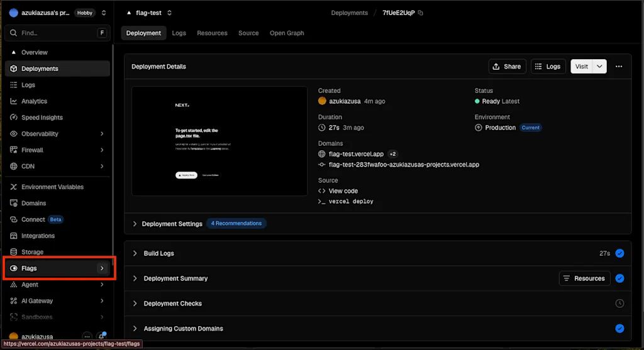The height and width of the screenshot is (350, 644).
Task: Click the Current environment badge
Action: click(531, 128)
